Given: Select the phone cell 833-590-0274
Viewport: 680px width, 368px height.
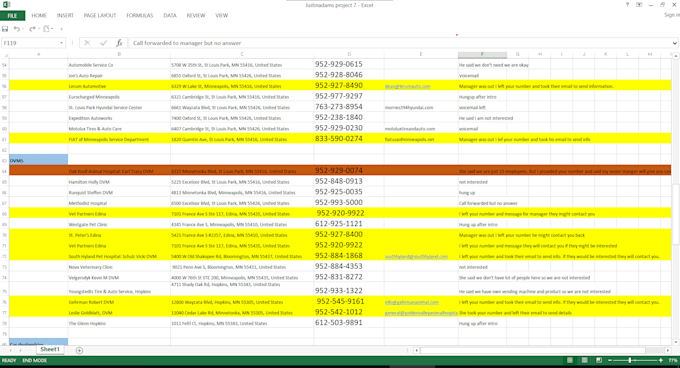Looking at the screenshot, I should [349, 139].
